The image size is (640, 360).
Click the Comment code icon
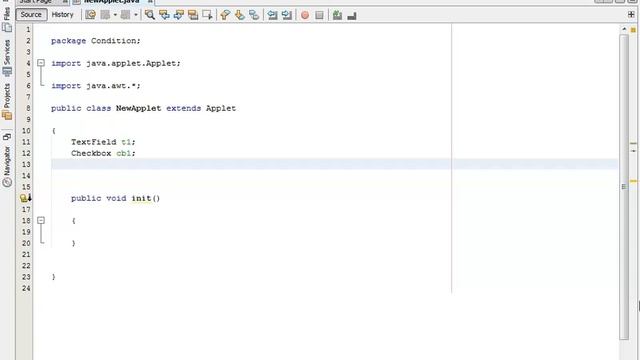pyautogui.click(x=337, y=15)
